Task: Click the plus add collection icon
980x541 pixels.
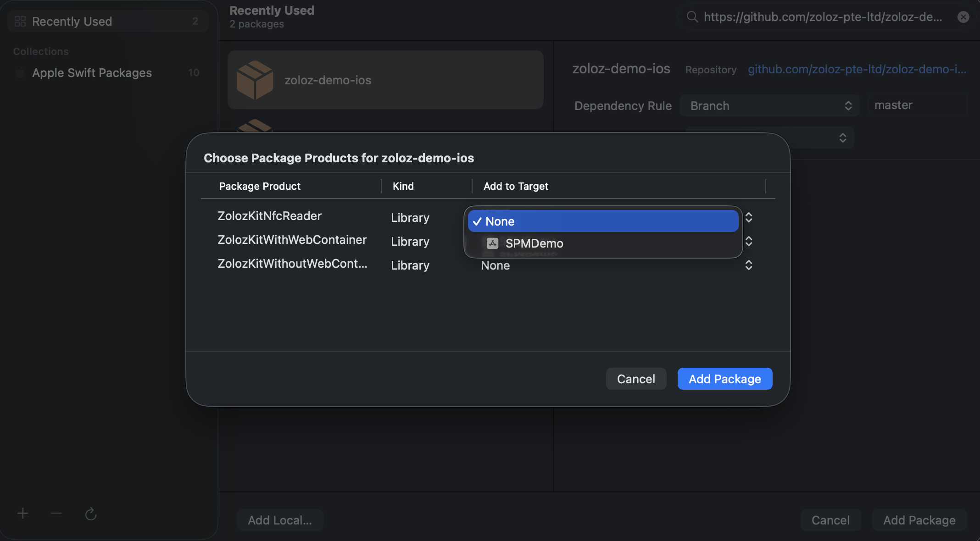Action: click(x=23, y=513)
